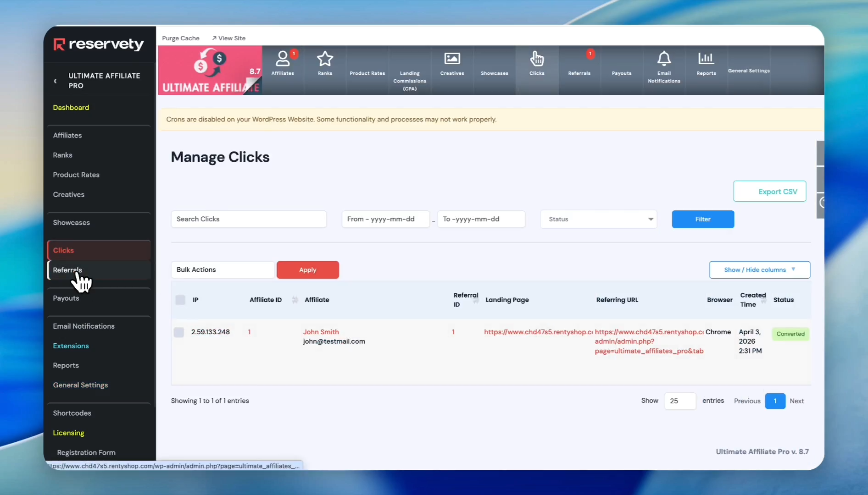
Task: Sort by the Affiliate ID column arrows
Action: click(295, 300)
